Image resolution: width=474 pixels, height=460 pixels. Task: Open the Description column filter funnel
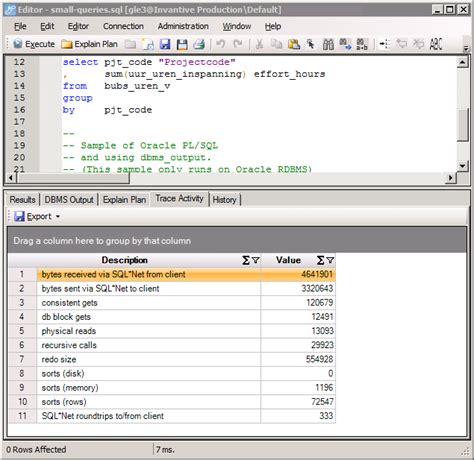tap(256, 260)
